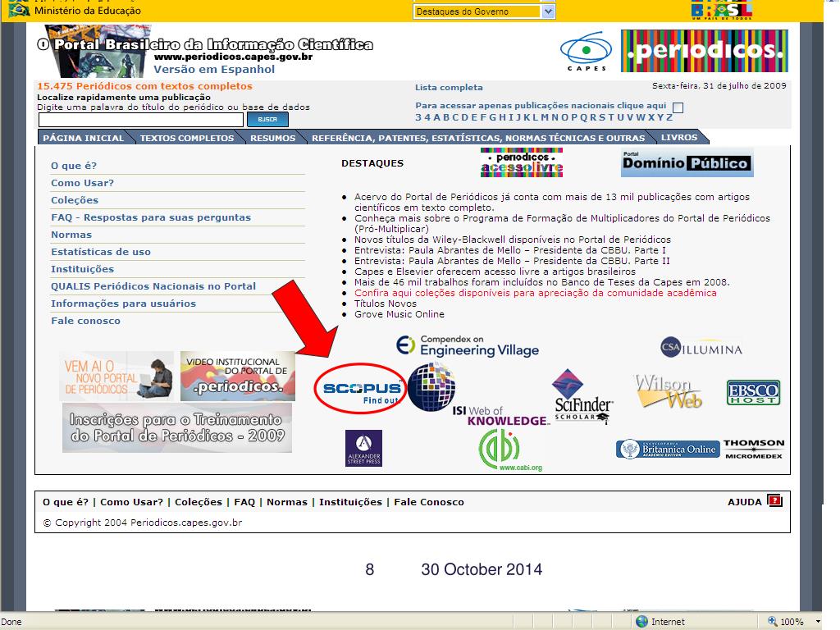The width and height of the screenshot is (840, 630).
Task: Switch to the TEXTOS COMPLETOS tab
Action: pyautogui.click(x=187, y=138)
